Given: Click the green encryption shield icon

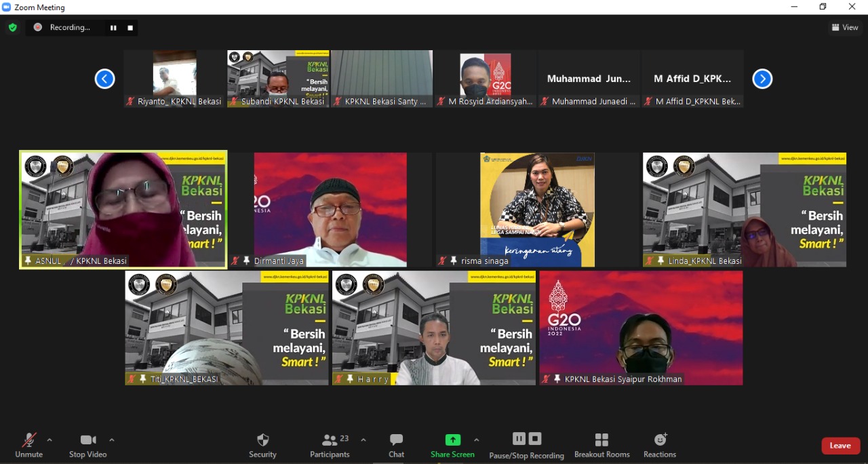Looking at the screenshot, I should point(12,28).
